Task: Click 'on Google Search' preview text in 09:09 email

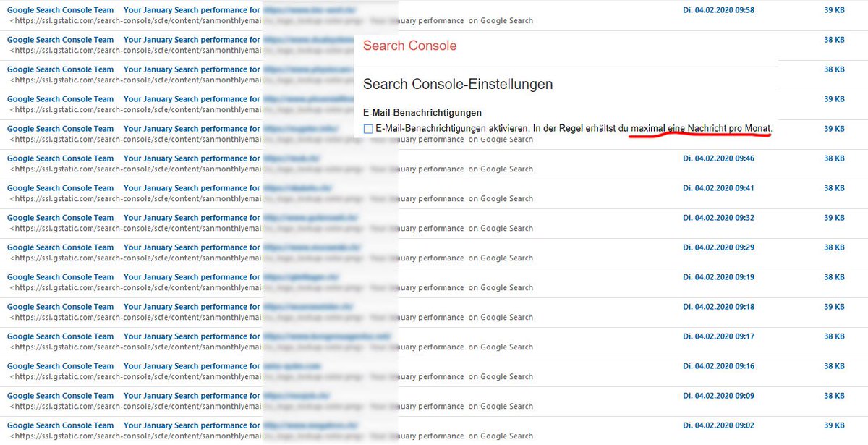Action: coord(501,407)
